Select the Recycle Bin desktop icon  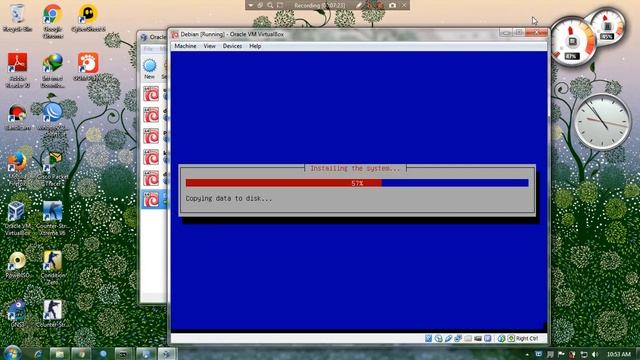(17, 18)
